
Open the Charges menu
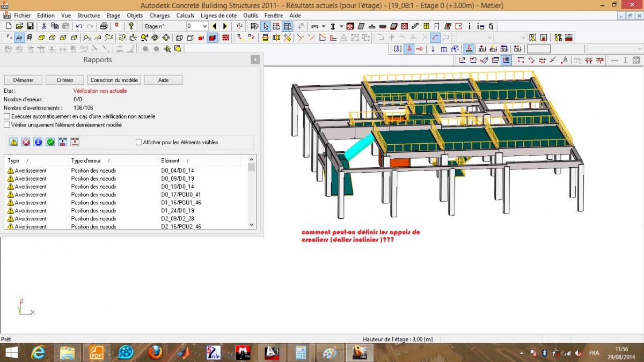(x=159, y=16)
